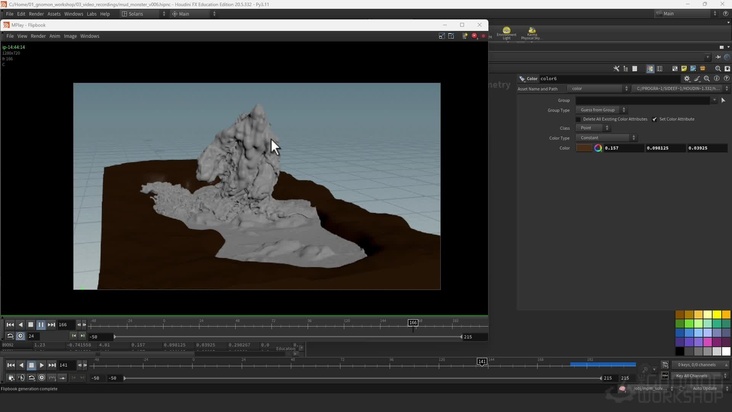This screenshot has height=412, width=732.
Task: Play backward in MPlay flipbook
Action: tap(21, 324)
